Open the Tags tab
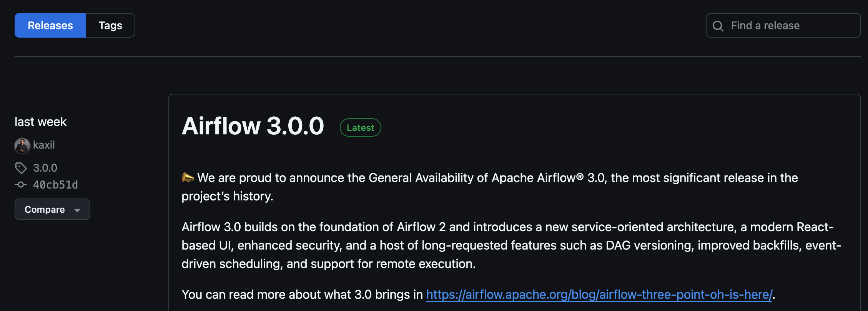Screen dimensions: 868x311 click(110, 25)
